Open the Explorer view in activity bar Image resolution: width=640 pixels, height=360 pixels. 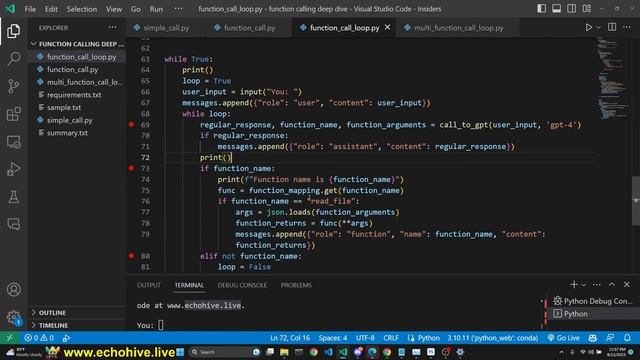click(x=13, y=31)
